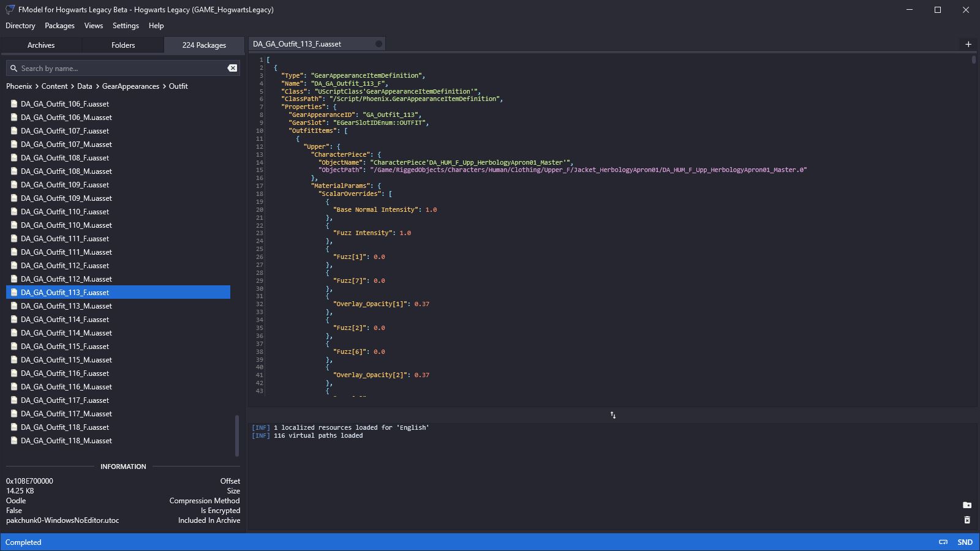This screenshot has height=551, width=980.
Task: Open the Views menu
Action: [93, 26]
